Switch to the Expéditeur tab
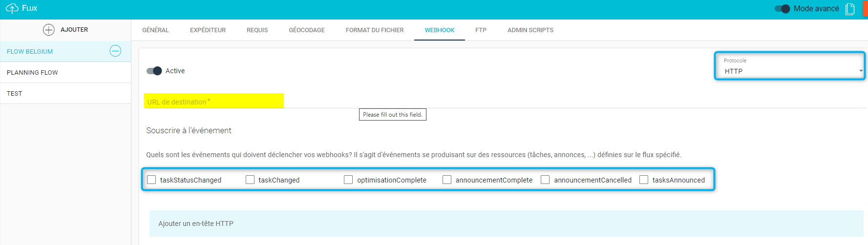Image resolution: width=868 pixels, height=245 pixels. point(208,30)
